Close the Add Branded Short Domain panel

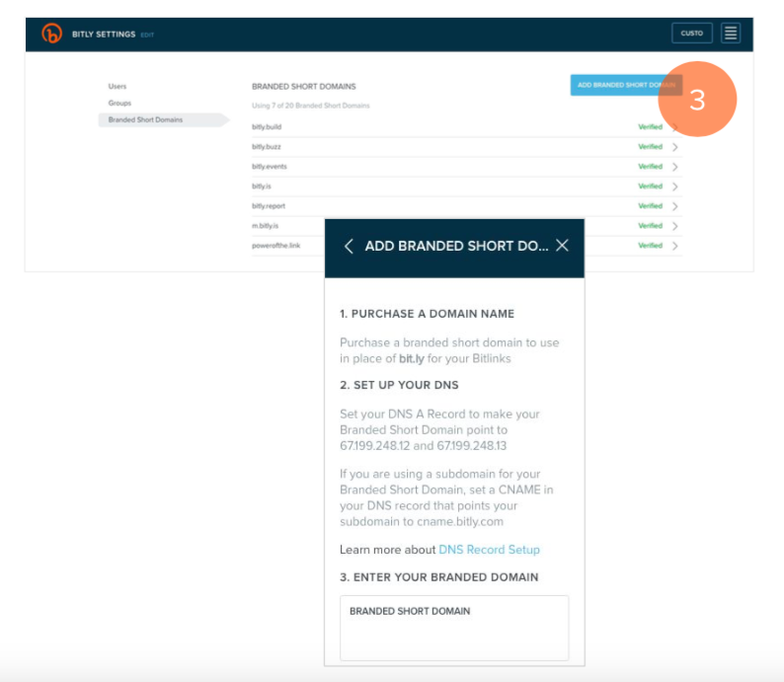coord(562,246)
